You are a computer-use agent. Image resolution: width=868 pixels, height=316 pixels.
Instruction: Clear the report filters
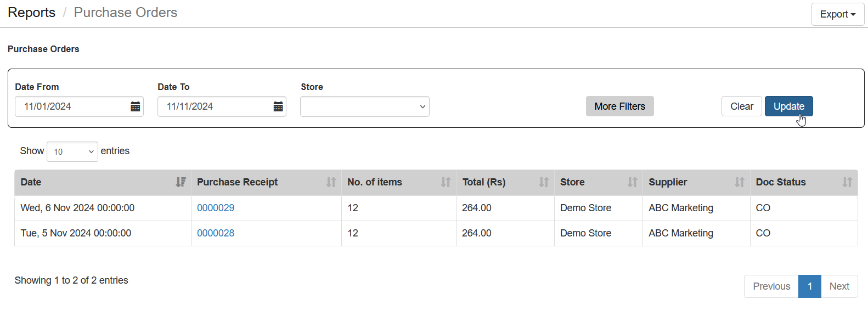click(x=742, y=106)
